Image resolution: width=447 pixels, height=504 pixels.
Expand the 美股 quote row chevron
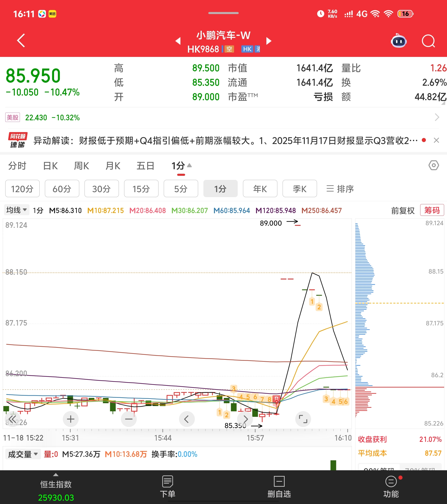pos(437,117)
